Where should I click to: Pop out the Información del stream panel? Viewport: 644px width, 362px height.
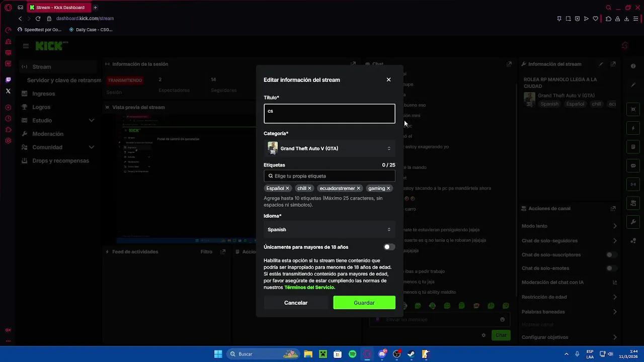pos(613,64)
